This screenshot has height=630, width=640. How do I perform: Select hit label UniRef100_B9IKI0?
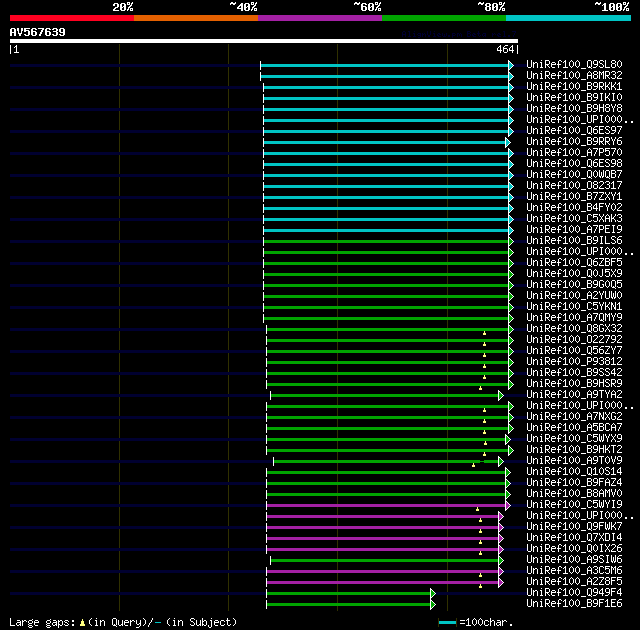574,98
